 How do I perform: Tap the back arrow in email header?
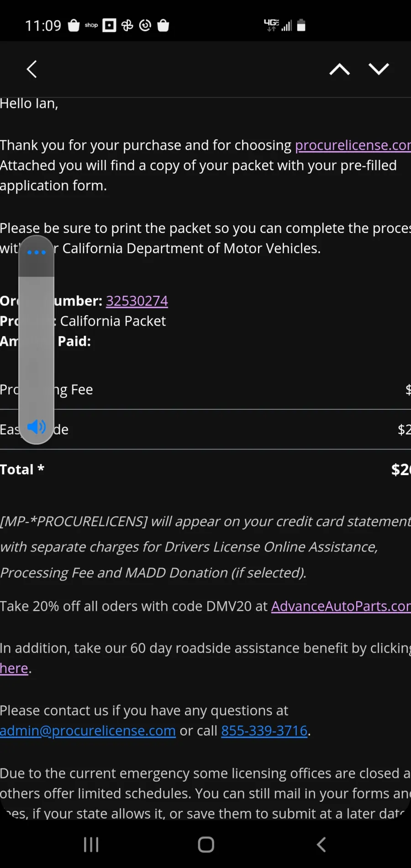[32, 69]
